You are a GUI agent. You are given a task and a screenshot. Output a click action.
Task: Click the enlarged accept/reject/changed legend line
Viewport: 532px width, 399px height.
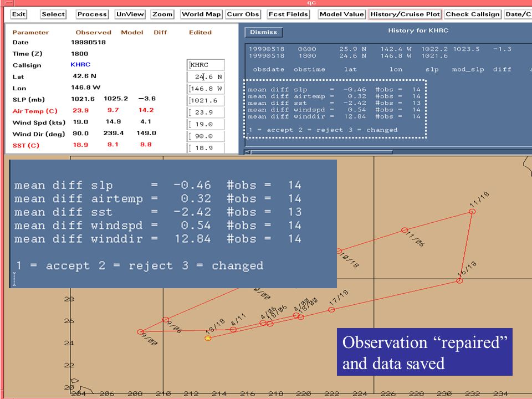coord(139,265)
